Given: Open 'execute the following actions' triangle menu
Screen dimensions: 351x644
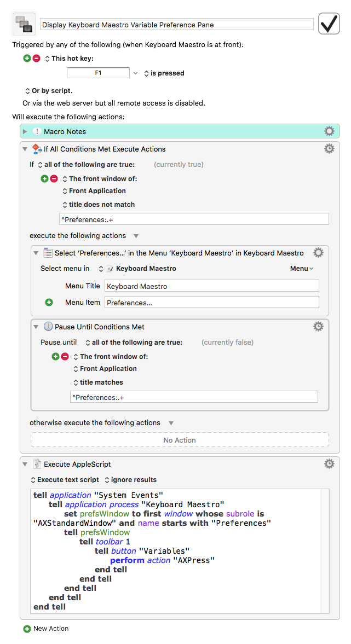Looking at the screenshot, I should [136, 236].
